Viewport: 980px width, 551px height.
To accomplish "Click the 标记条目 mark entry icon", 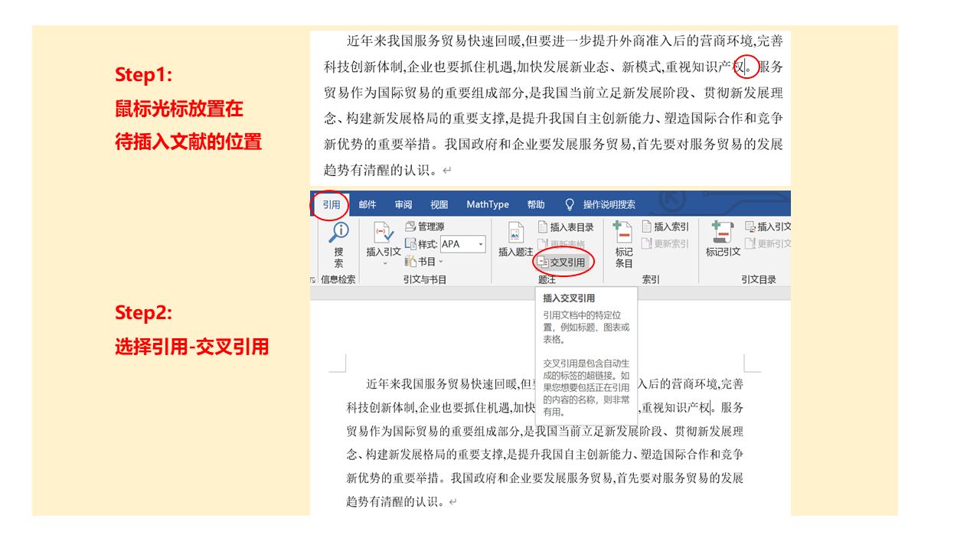I will 624,233.
